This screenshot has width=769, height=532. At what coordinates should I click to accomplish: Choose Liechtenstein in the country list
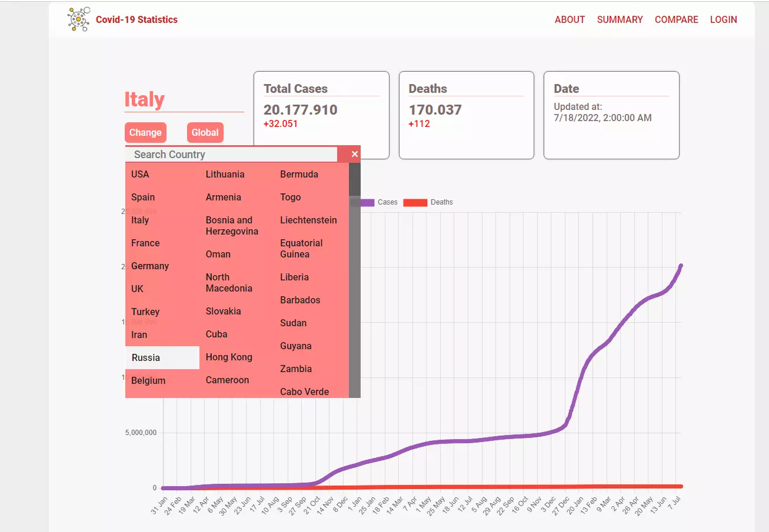tap(308, 220)
